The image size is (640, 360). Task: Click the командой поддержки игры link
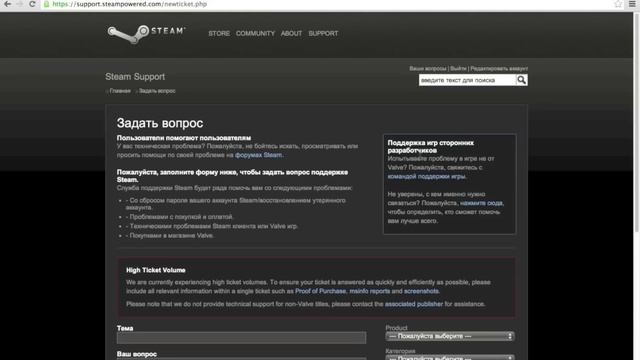tap(426, 176)
